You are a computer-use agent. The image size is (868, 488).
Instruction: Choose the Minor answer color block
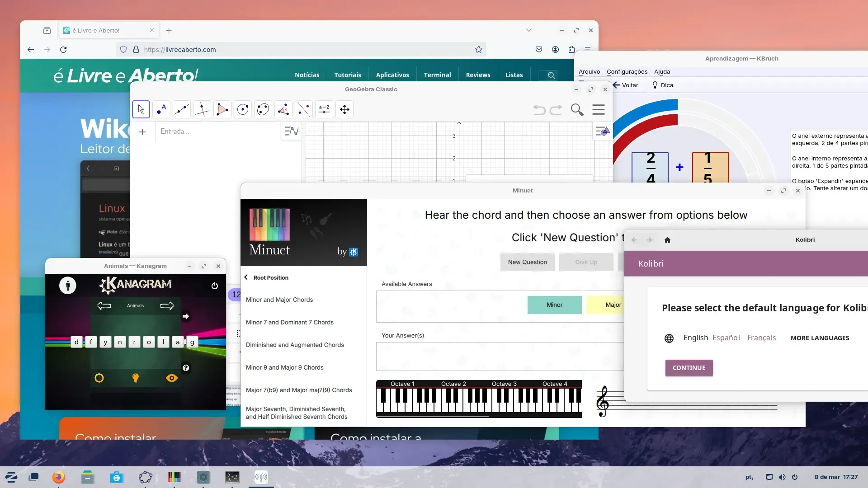[x=554, y=305]
